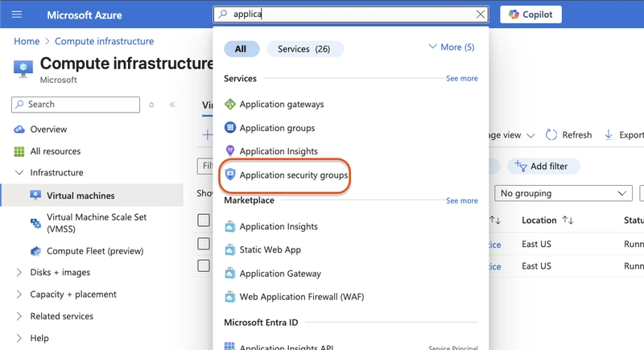Screen dimensions: 644x350
Task: Click the Web Application Firewall bag icon
Action: click(230, 296)
